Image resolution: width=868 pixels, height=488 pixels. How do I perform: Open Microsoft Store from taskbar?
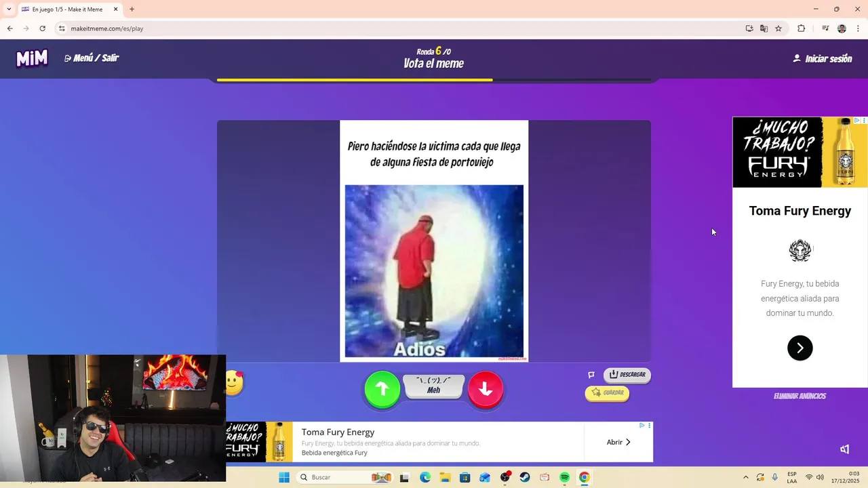coord(465,477)
